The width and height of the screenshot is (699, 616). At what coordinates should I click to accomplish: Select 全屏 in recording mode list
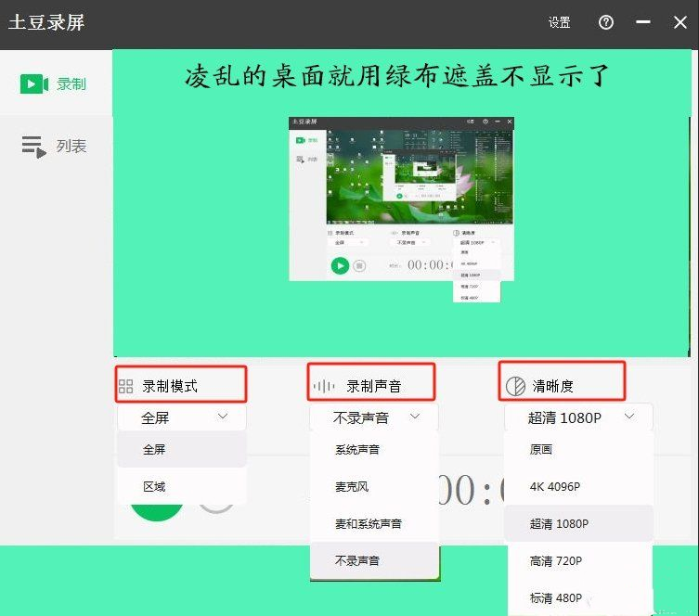(182, 449)
